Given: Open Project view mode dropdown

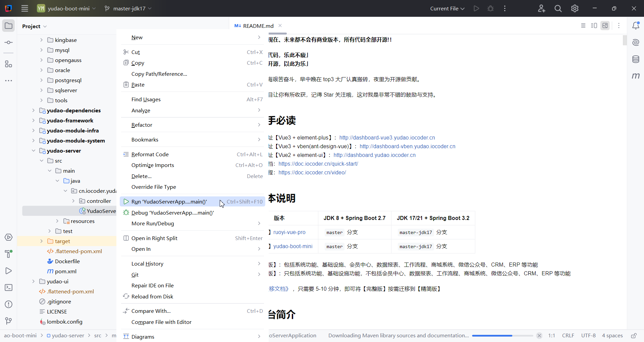Looking at the screenshot, I should click(x=35, y=26).
